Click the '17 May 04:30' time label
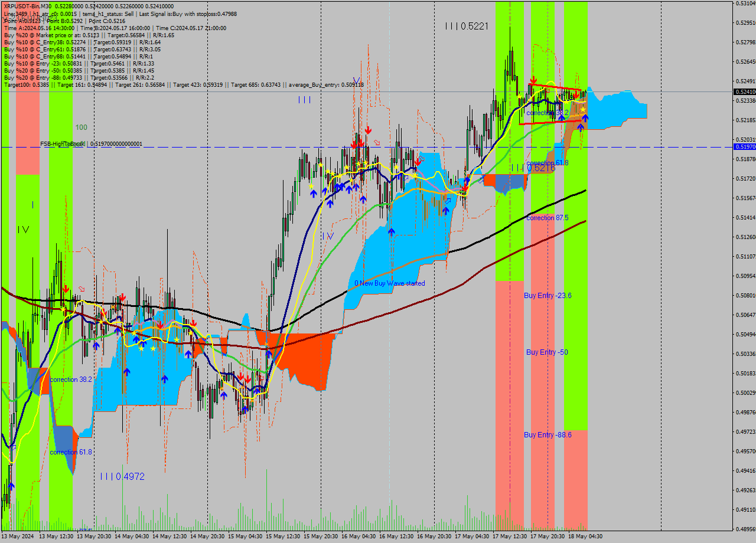 click(472, 536)
